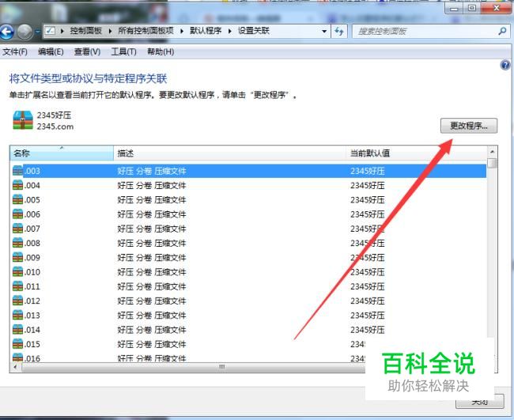Open the address bar history dropdown
The image size is (514, 420).
click(324, 32)
